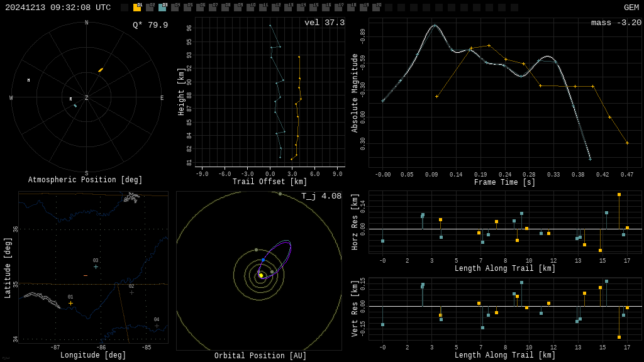Click station 01 orange cross on map

click(70, 304)
